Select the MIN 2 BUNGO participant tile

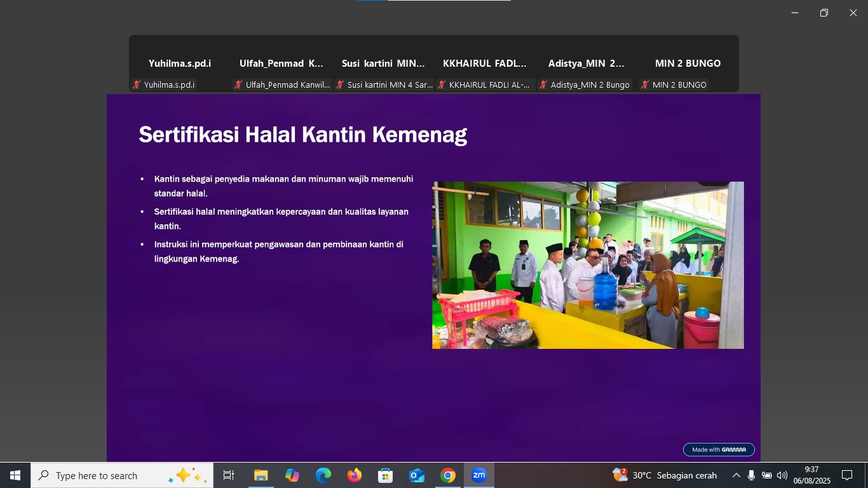click(688, 64)
